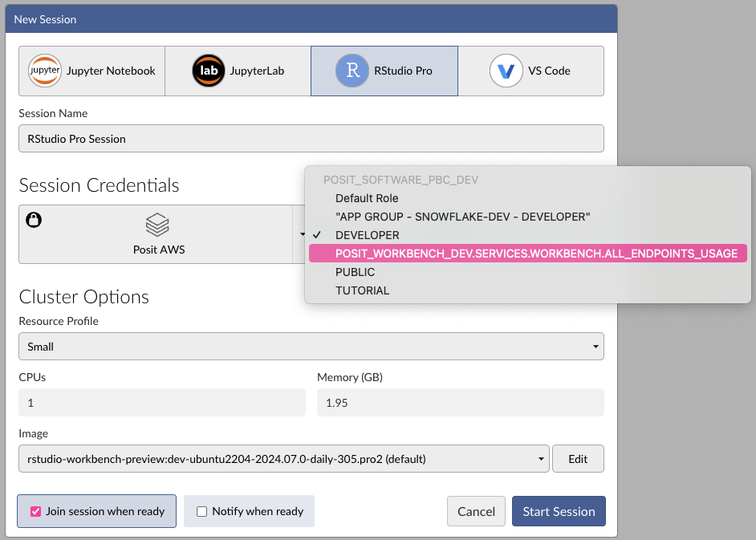Choose the checked DEVELOPER role
756x540 pixels.
coord(528,235)
